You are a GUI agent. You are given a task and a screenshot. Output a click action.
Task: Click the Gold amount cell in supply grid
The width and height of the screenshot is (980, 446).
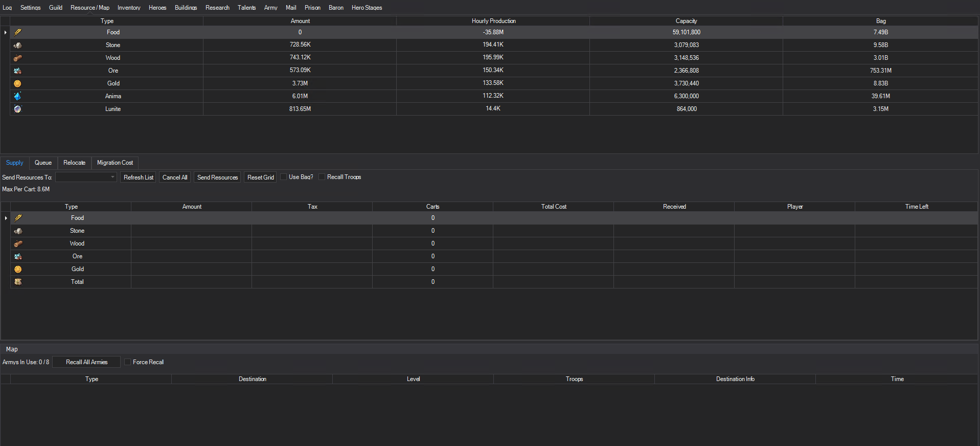[192, 269]
